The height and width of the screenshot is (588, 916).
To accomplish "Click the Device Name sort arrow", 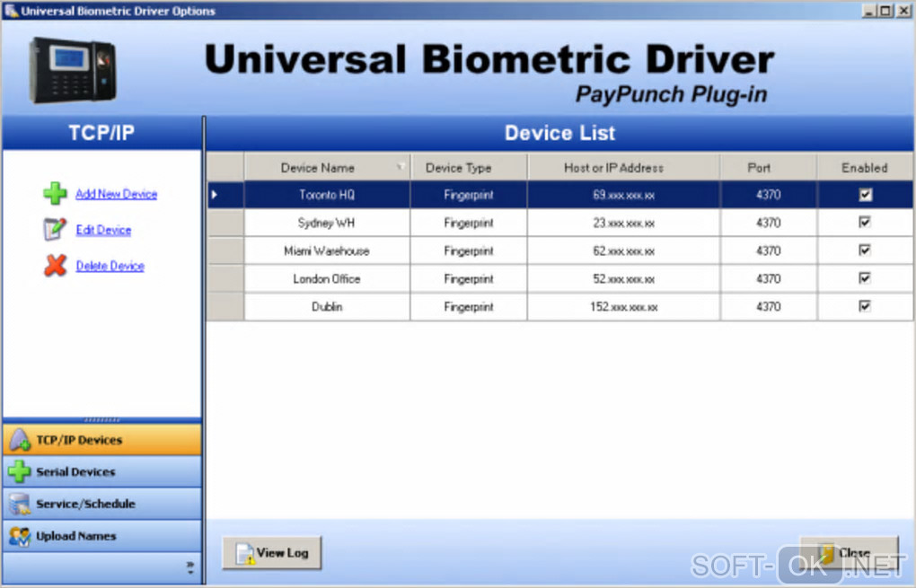I will pyautogui.click(x=401, y=167).
